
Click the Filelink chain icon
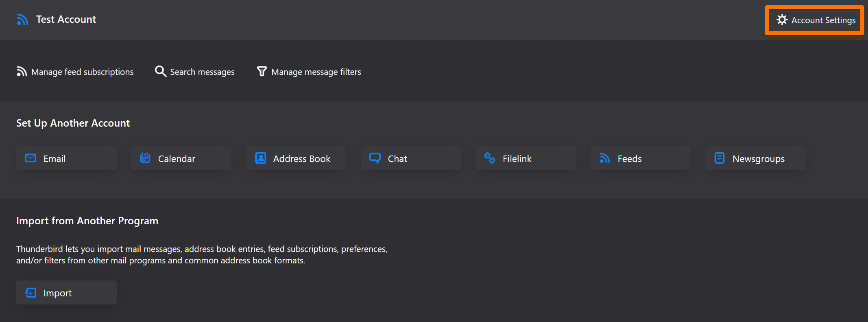[490, 158]
